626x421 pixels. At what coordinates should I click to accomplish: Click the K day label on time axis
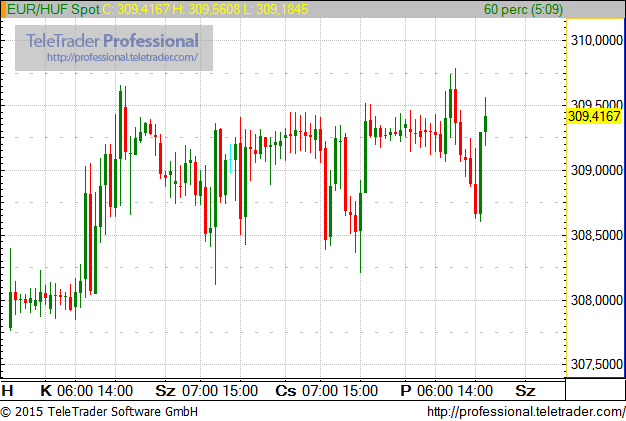point(46,391)
